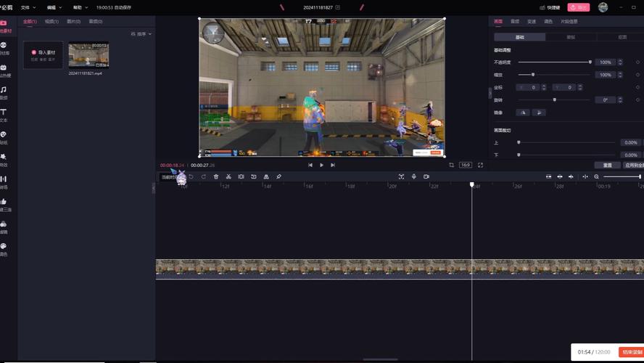Click the camera record icon in timeline toolbar
This screenshot has height=363, width=644.
pos(426,176)
